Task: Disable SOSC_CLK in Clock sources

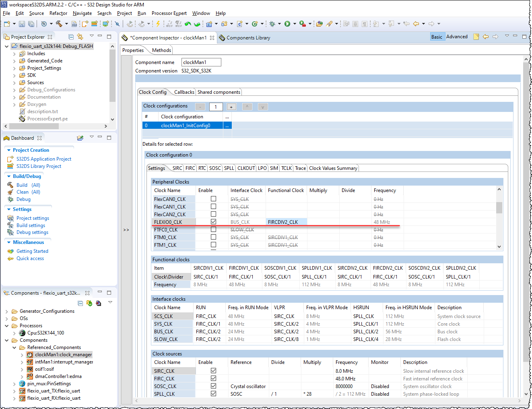Action: (x=213, y=386)
